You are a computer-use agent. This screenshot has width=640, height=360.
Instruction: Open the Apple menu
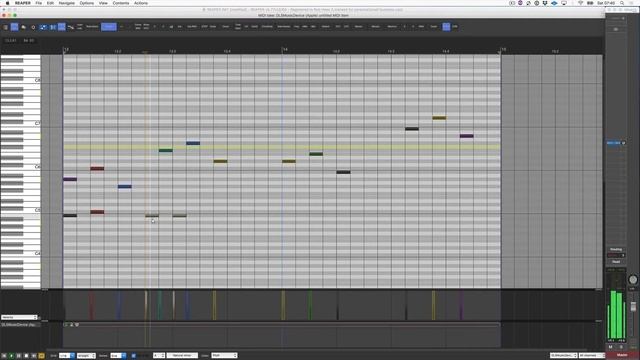coord(7,3)
